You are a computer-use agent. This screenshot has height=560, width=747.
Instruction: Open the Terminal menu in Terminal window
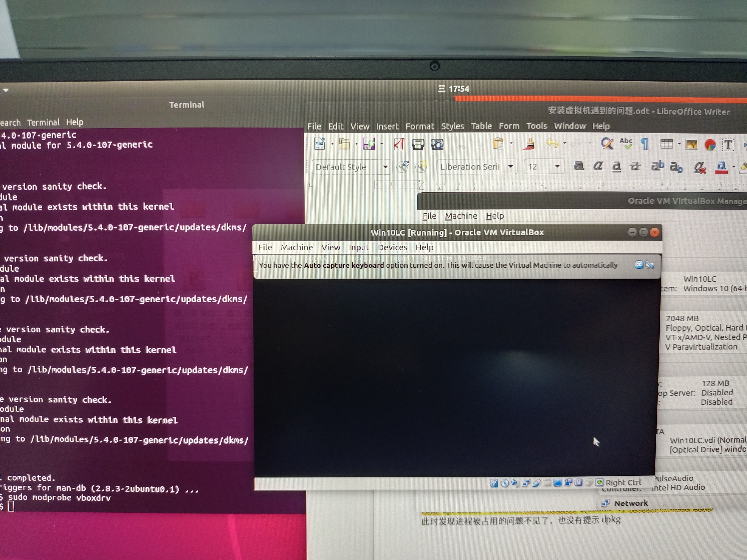43,122
